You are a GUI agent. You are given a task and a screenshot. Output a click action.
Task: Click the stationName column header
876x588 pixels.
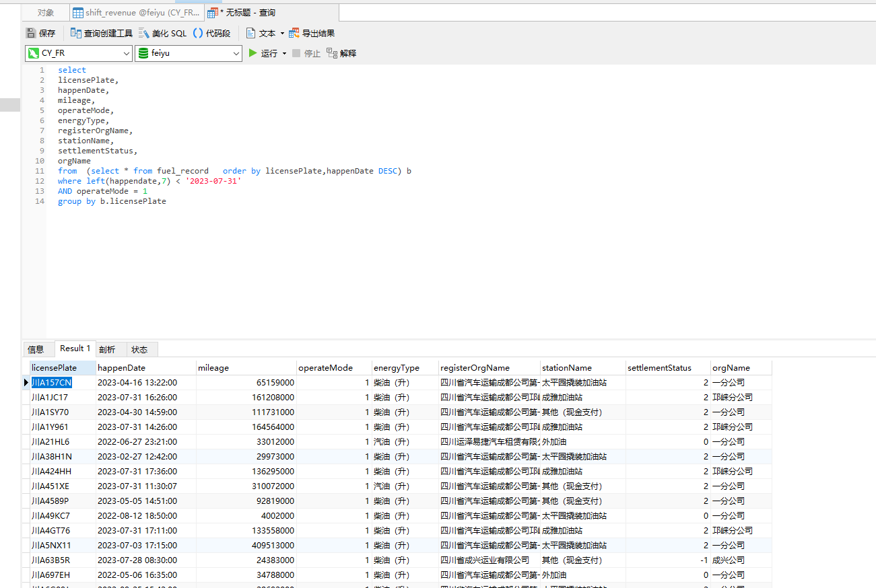582,368
